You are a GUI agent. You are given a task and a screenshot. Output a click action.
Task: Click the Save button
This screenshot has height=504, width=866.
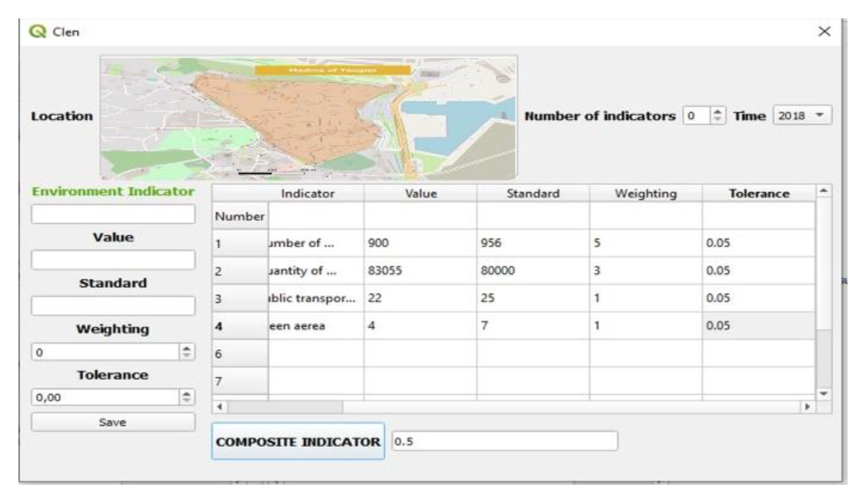[x=113, y=422]
